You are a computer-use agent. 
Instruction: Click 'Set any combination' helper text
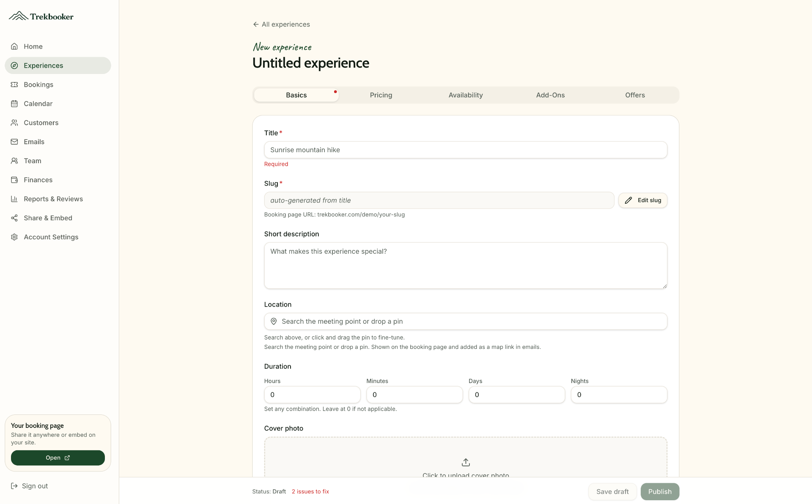(x=330, y=409)
